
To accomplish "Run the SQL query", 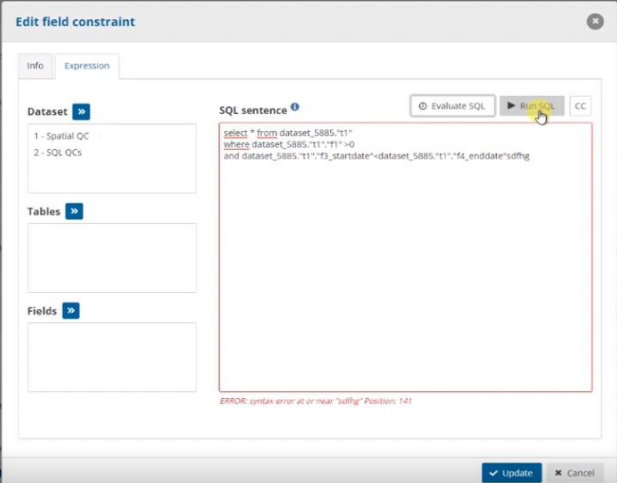I will [532, 106].
